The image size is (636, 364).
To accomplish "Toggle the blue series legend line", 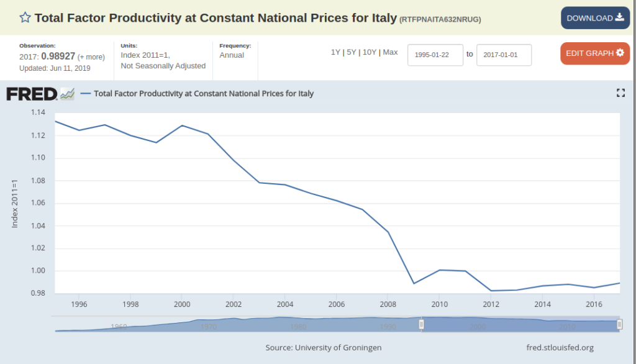I will (x=86, y=93).
